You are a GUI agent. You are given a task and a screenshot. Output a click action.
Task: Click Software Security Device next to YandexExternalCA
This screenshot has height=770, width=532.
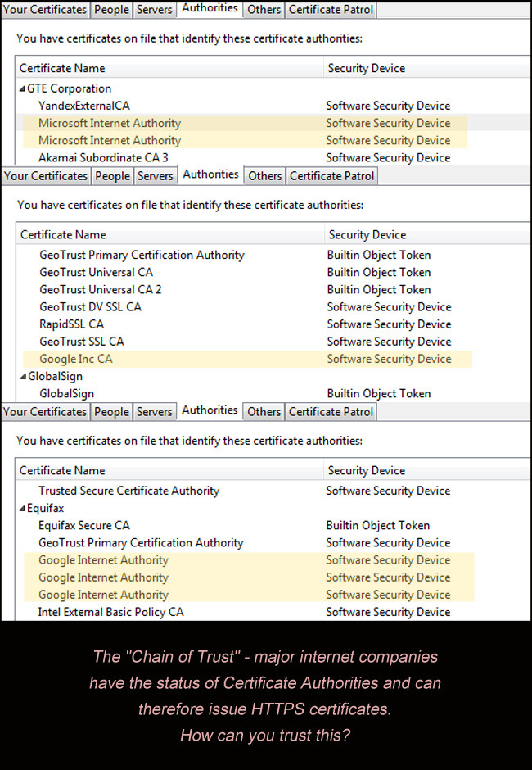coord(388,106)
